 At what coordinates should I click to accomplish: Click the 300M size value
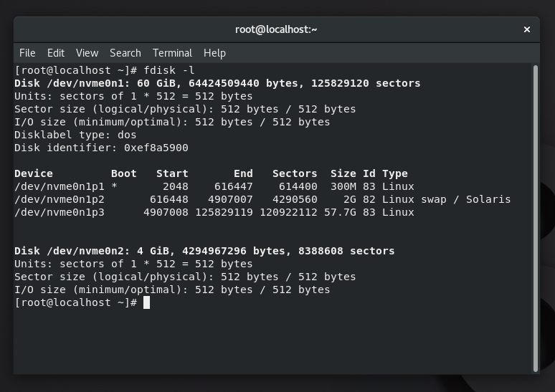pos(343,186)
